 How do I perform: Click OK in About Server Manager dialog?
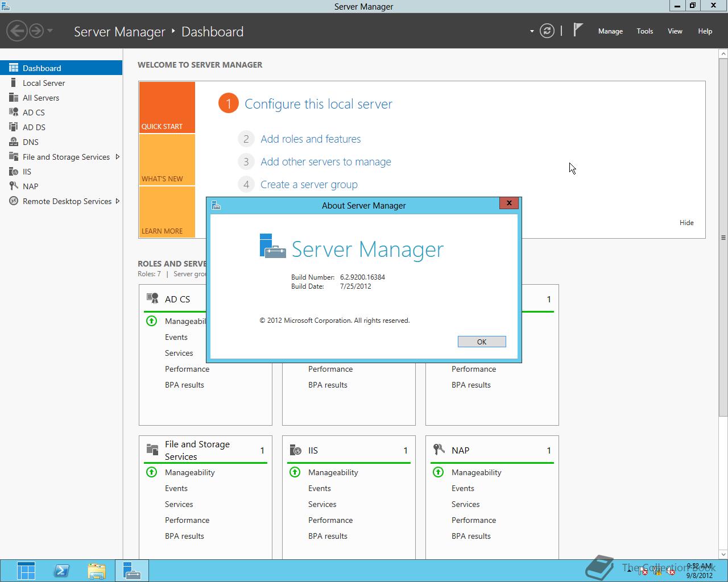click(482, 342)
